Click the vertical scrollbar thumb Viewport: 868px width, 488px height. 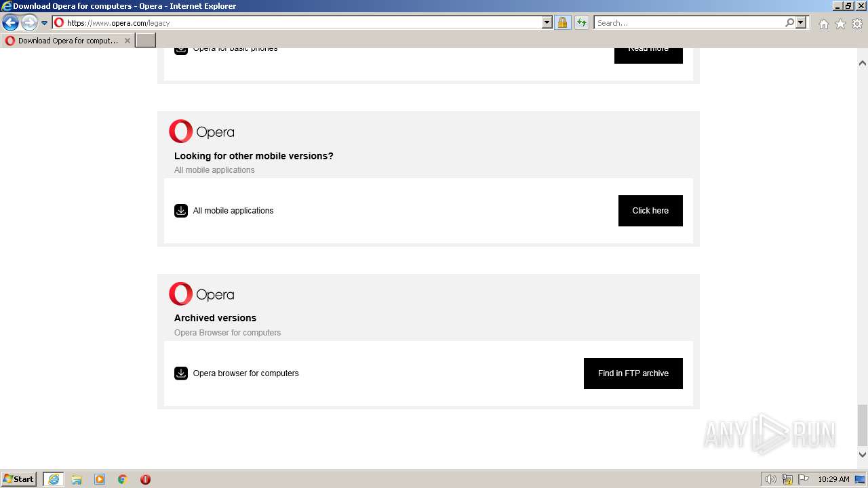pos(863,424)
